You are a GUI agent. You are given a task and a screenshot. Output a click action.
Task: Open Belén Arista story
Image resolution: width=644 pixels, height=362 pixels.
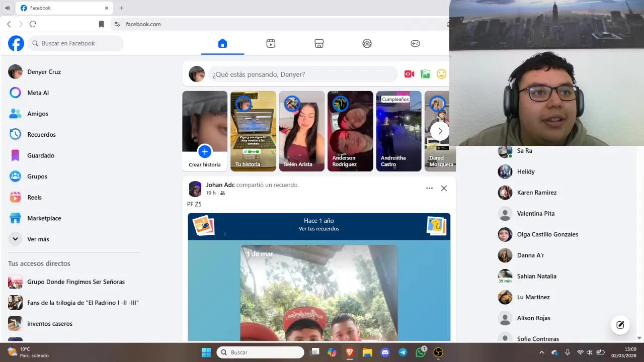pos(302,131)
